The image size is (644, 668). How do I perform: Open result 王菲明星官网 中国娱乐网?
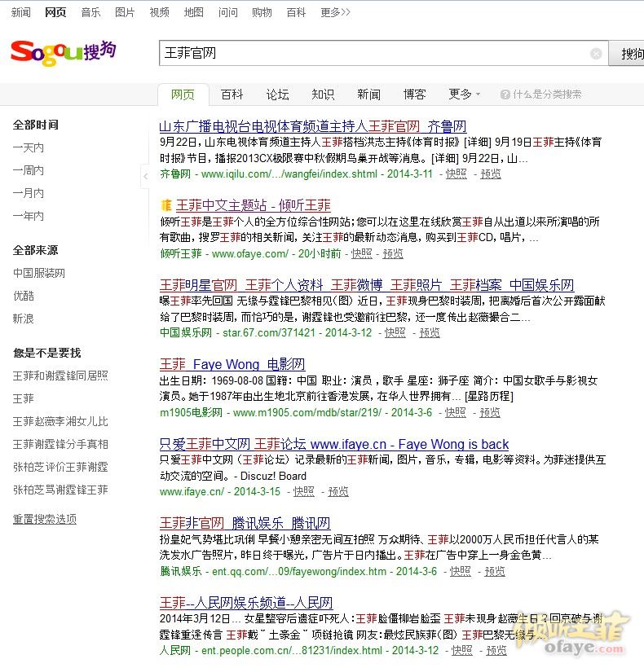click(x=367, y=284)
